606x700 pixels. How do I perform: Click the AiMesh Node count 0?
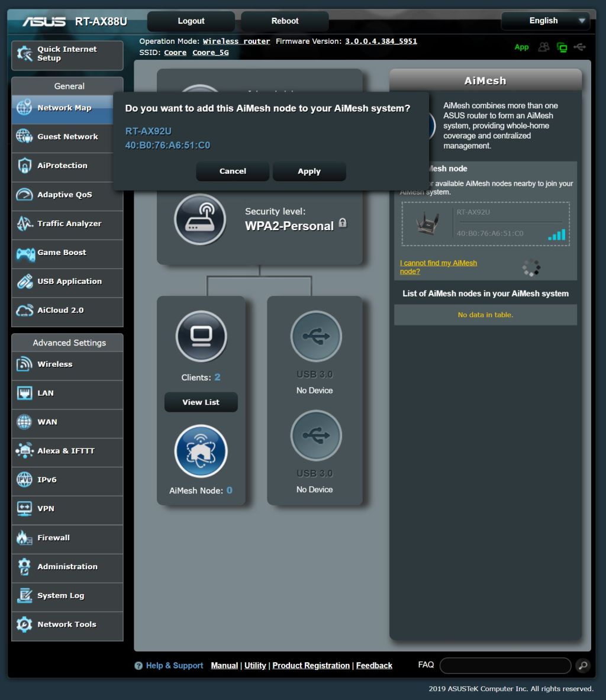click(229, 490)
